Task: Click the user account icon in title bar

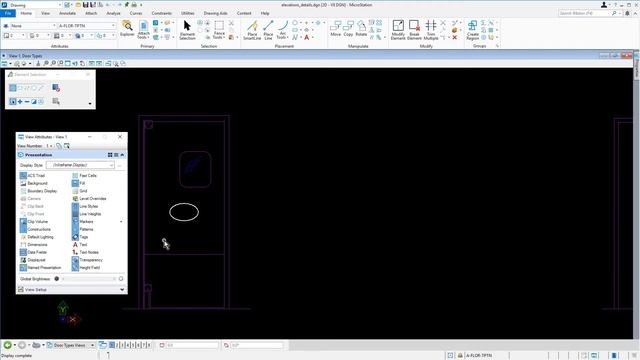Action: tap(604, 5)
